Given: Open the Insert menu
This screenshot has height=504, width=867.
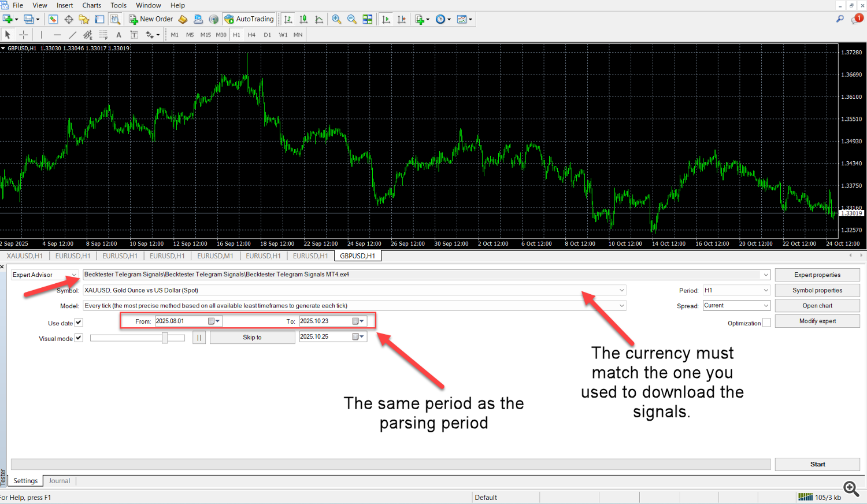Looking at the screenshot, I should tap(65, 5).
